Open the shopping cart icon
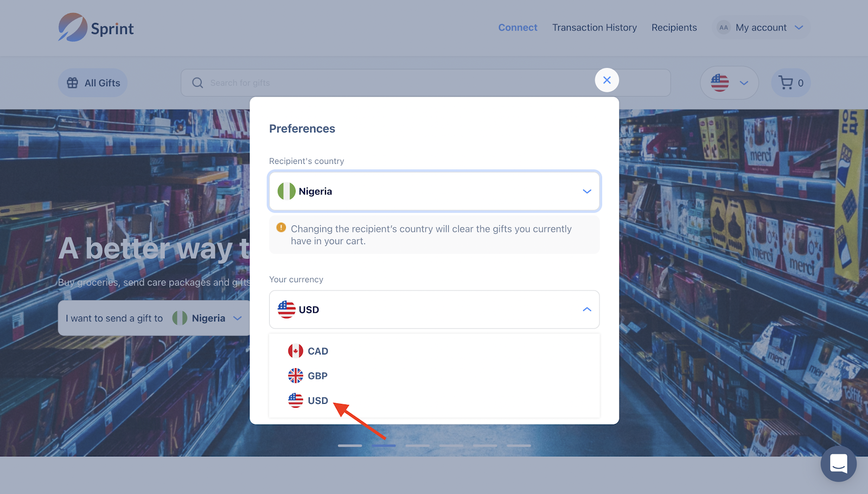868x494 pixels. point(786,83)
